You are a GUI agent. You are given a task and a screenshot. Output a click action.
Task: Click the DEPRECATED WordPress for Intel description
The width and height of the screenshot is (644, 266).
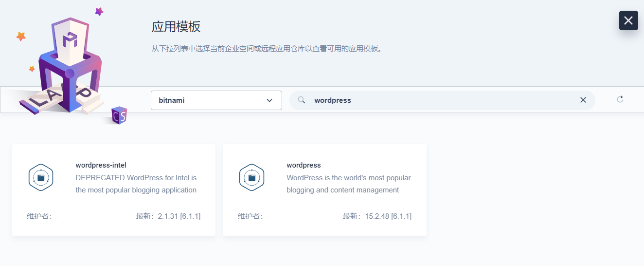[136, 184]
